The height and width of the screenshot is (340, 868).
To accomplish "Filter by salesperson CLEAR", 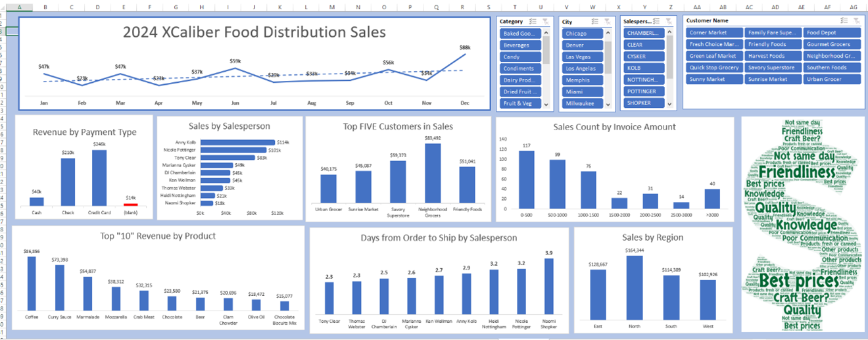I will pos(643,45).
